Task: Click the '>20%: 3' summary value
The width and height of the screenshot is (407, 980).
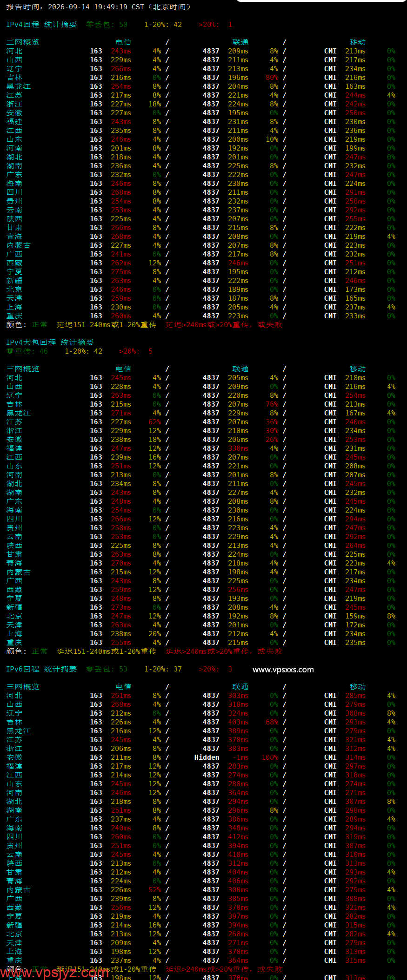Action: 215,669
